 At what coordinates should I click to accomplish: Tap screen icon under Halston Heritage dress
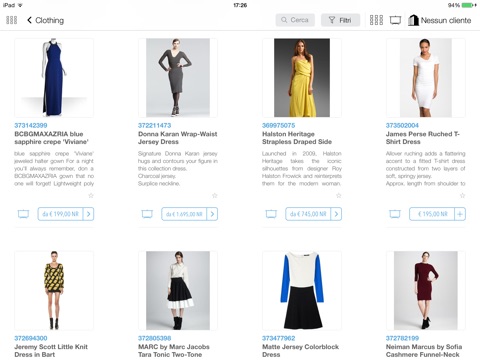(x=271, y=214)
